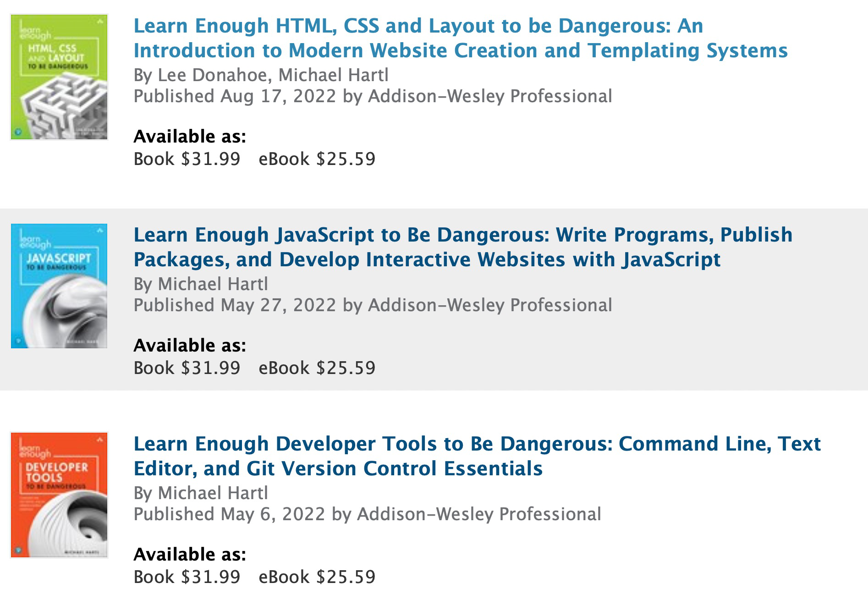Click Michael Hartl beside Lee Donahoe
The width and height of the screenshot is (868, 594).
[x=333, y=75]
